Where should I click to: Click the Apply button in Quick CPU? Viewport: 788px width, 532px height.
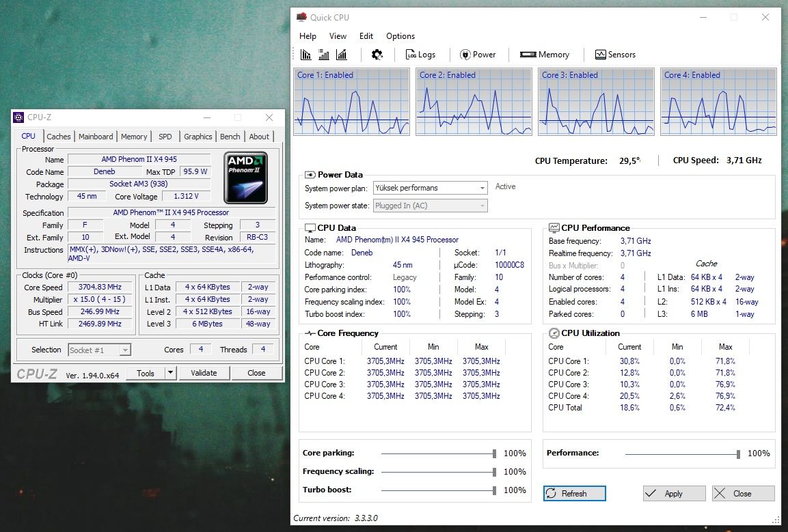pyautogui.click(x=674, y=493)
